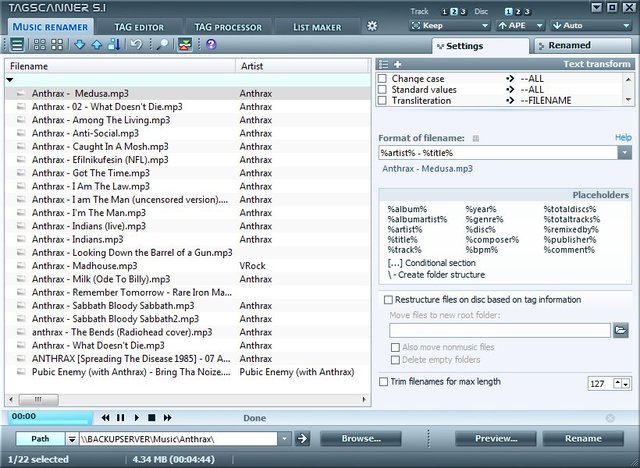This screenshot has width=640, height=468.
Task: Check Delete empty folders option
Action: pos(395,360)
